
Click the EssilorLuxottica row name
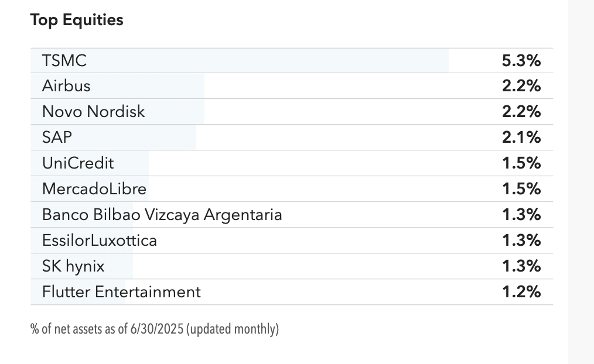pos(100,241)
